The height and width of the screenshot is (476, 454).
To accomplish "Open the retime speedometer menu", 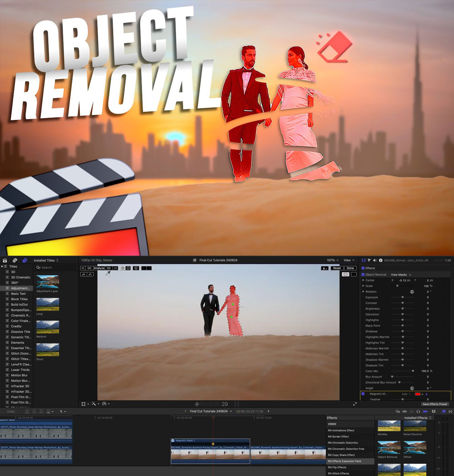I will coord(106,404).
